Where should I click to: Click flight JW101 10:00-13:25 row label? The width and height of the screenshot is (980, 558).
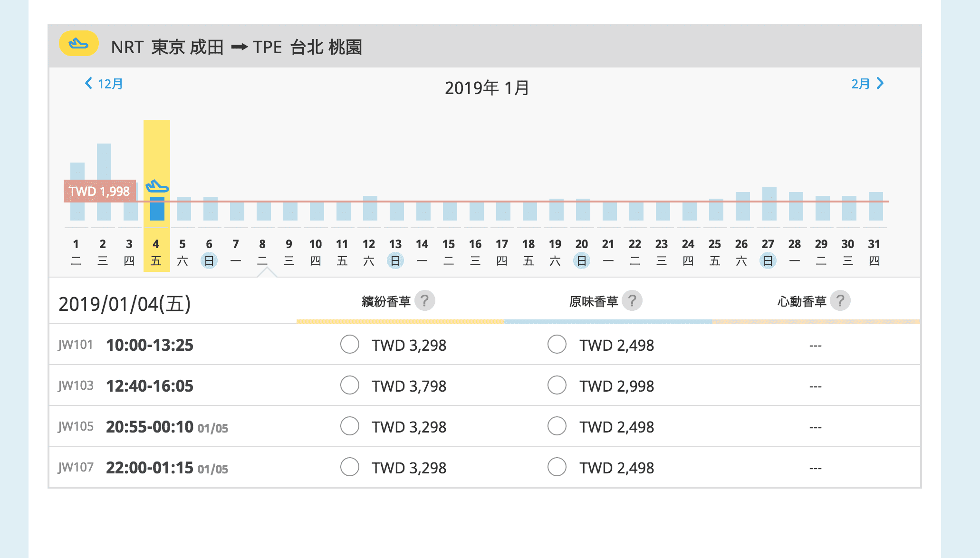click(x=126, y=345)
